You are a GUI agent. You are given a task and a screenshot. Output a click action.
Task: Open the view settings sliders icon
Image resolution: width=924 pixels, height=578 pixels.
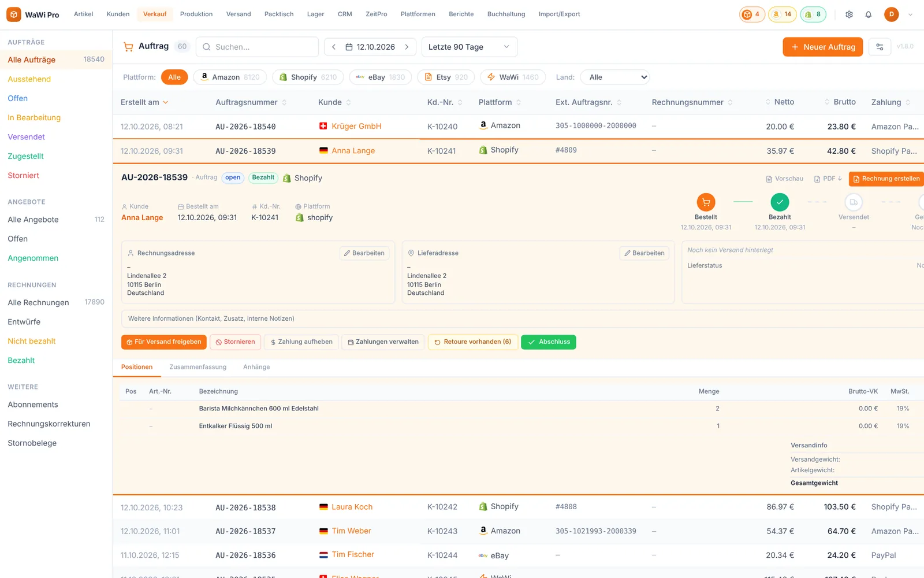(880, 47)
